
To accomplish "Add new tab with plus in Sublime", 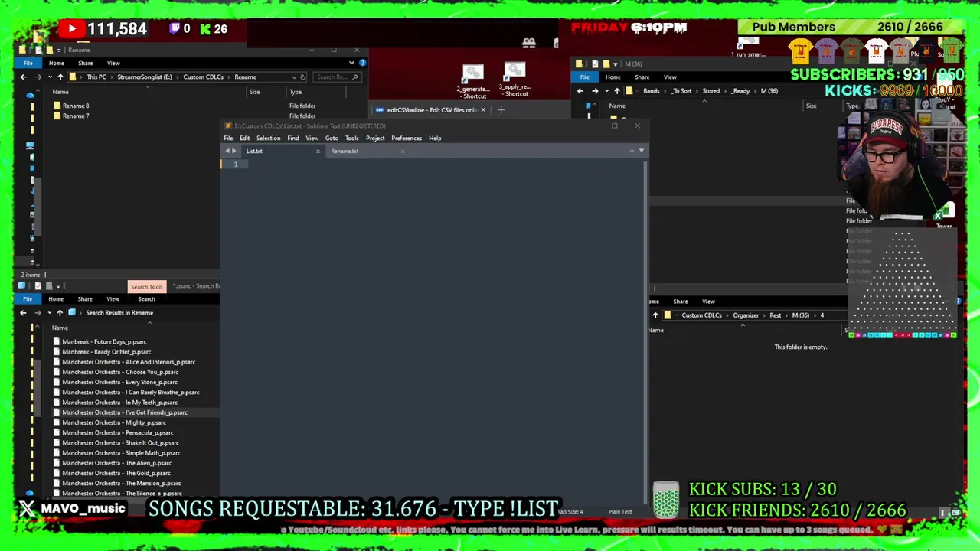I will 632,151.
